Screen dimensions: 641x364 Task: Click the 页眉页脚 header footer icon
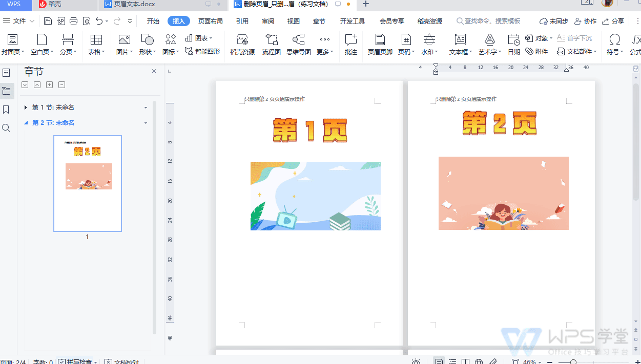pyautogui.click(x=380, y=45)
